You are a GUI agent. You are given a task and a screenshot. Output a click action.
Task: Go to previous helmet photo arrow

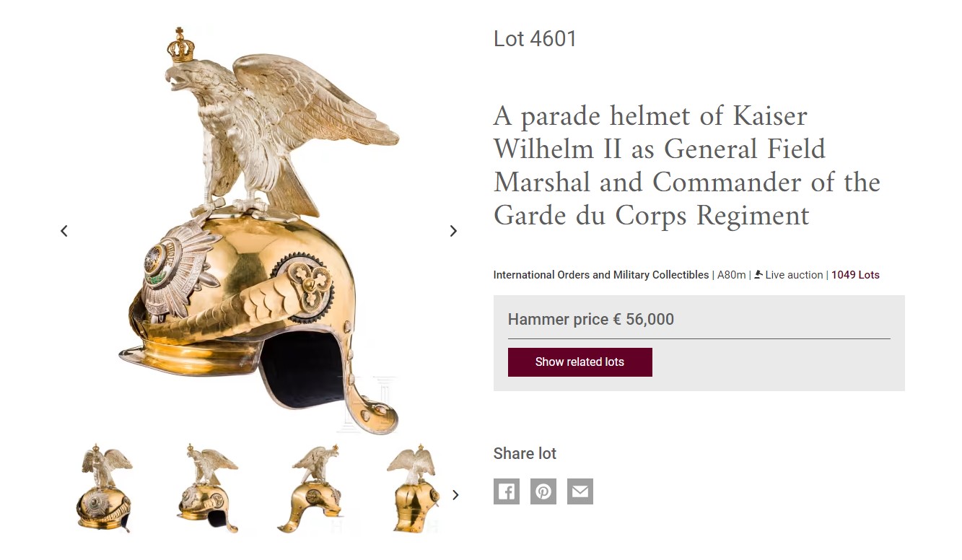point(64,231)
